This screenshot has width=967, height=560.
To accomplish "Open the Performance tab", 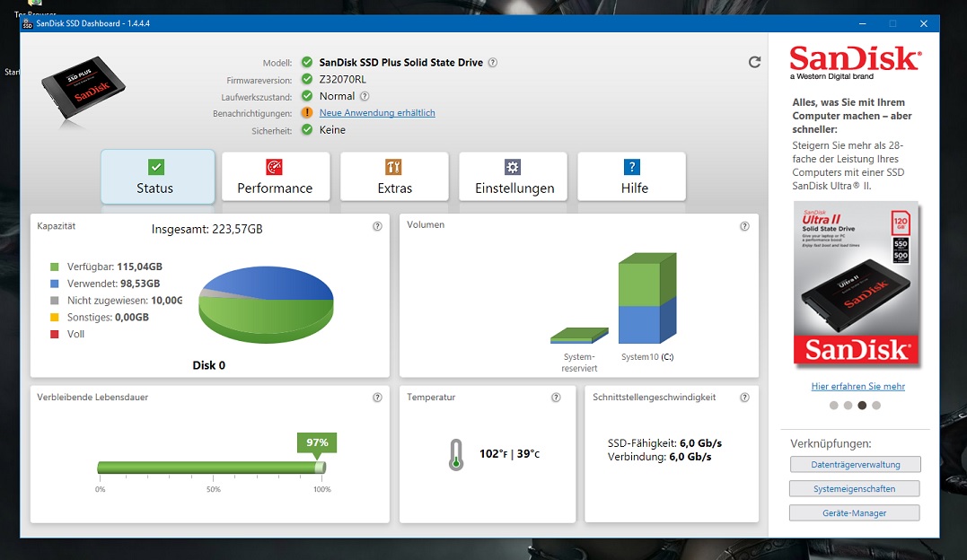I will point(276,177).
